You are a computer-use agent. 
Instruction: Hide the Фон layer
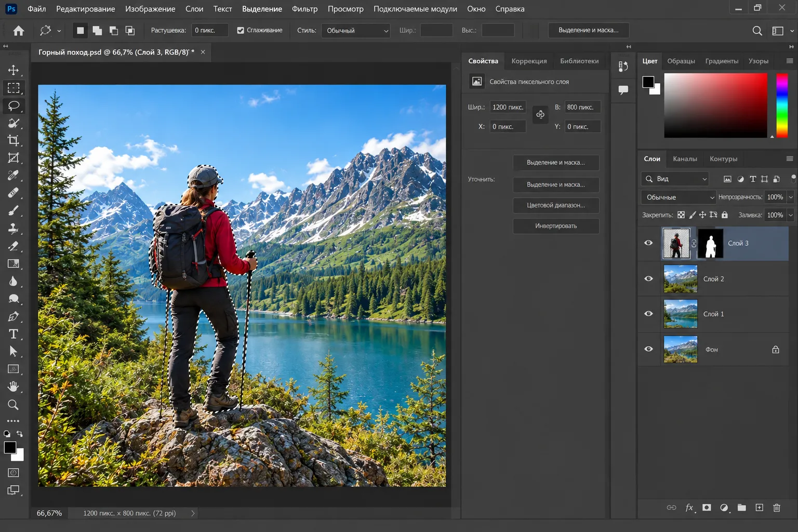coord(648,349)
